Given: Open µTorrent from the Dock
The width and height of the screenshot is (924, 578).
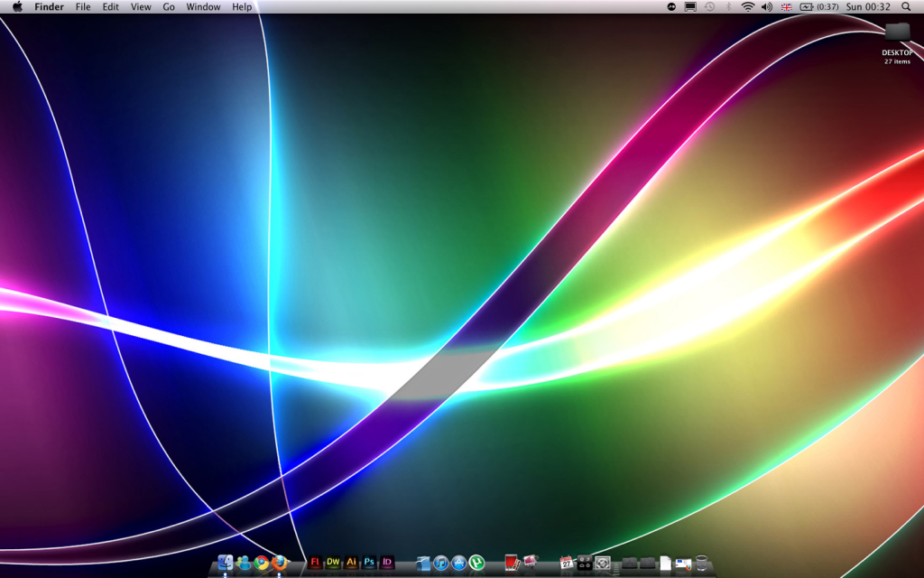Looking at the screenshot, I should tap(476, 564).
